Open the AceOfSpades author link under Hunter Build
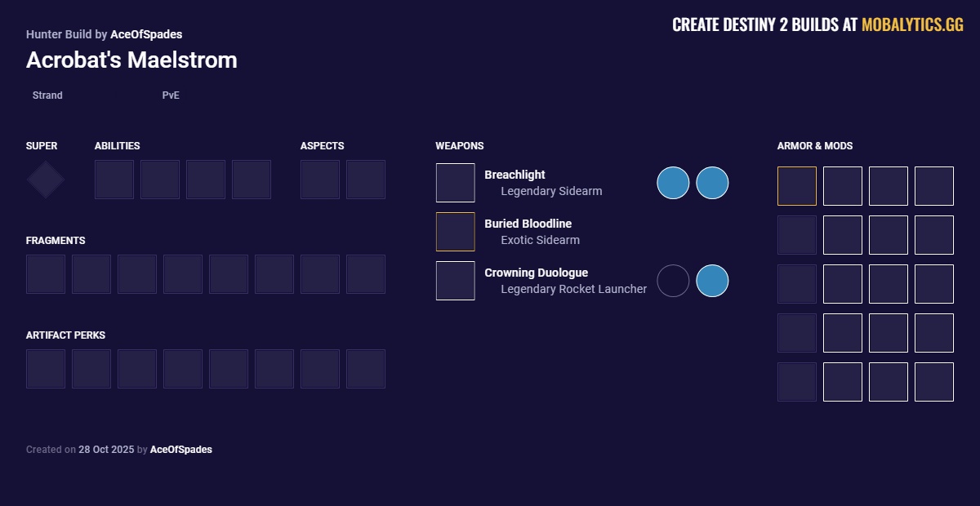980x506 pixels. click(x=146, y=34)
